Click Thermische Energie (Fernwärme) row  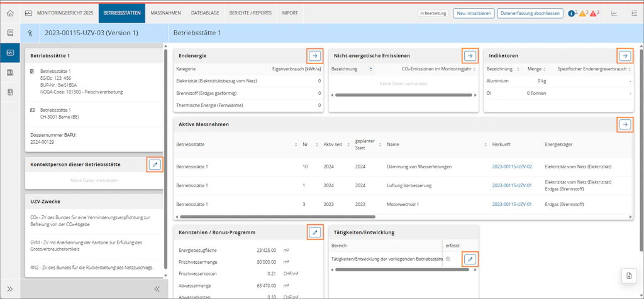click(248, 106)
